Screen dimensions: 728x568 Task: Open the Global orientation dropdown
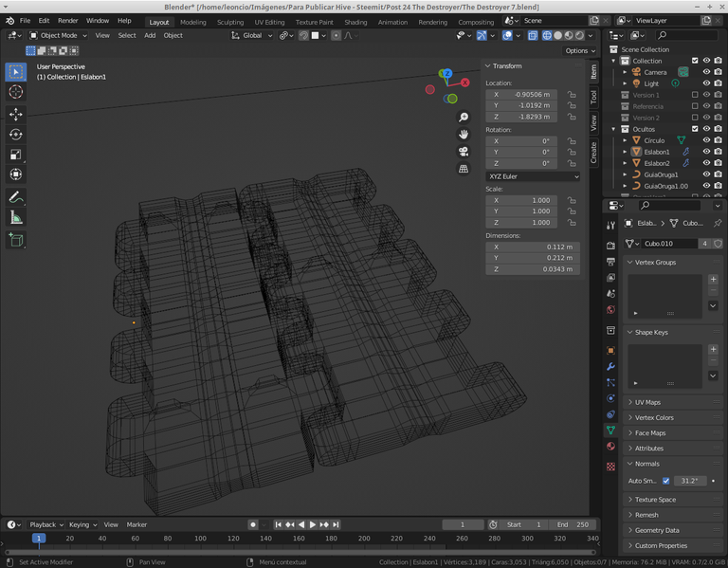251,35
